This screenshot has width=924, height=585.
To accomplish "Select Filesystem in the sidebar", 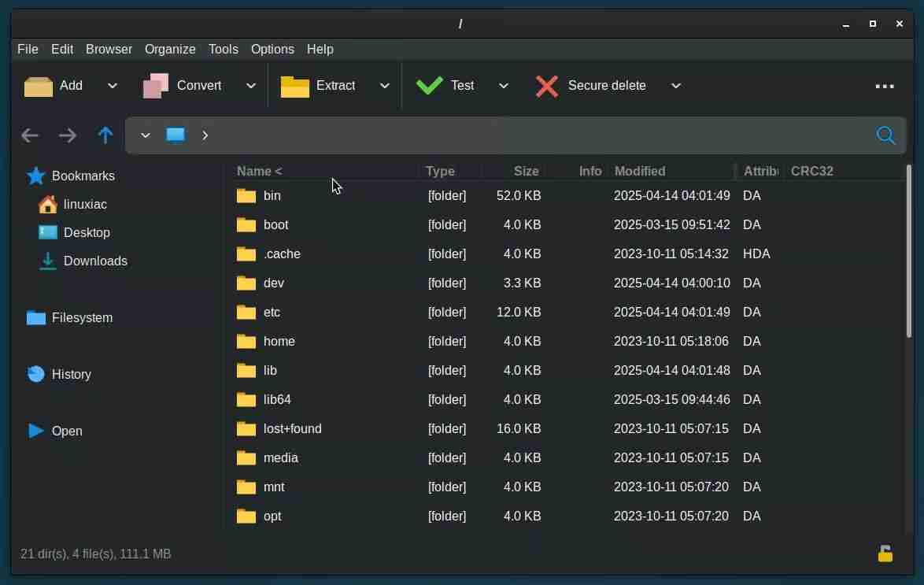I will click(x=82, y=318).
